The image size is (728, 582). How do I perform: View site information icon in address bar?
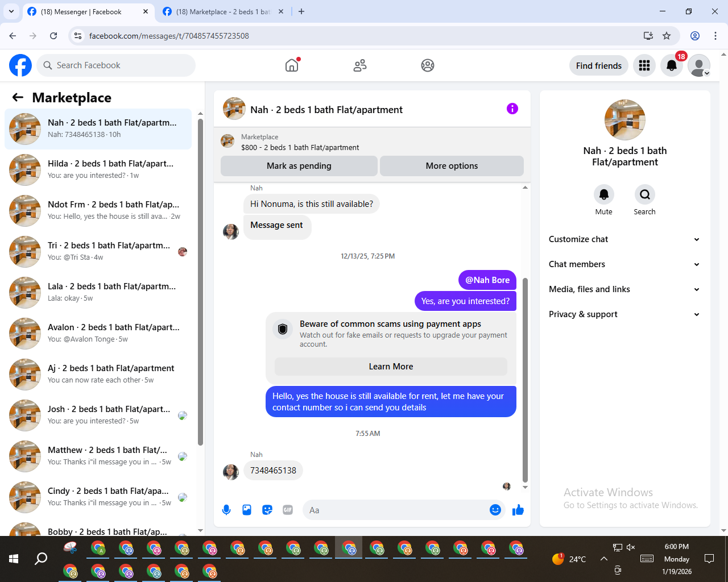(78, 36)
